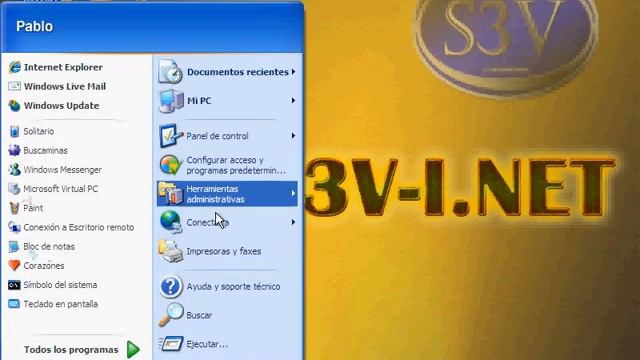This screenshot has height=360, width=640.
Task: Click the Ejecutar run icon
Action: coord(171,344)
